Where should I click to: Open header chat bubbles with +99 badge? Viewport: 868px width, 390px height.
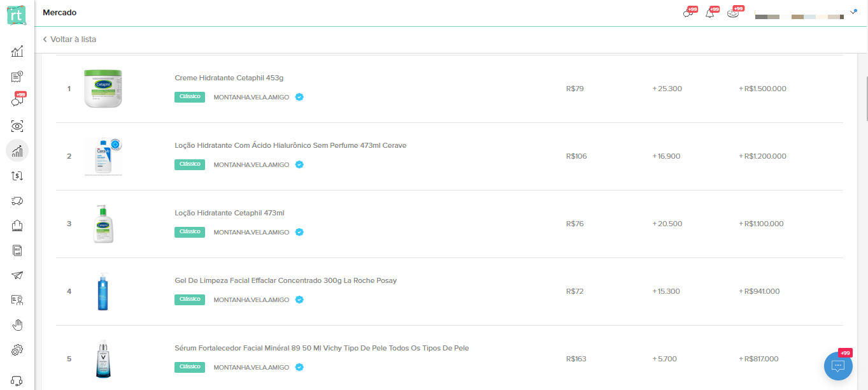(x=689, y=12)
